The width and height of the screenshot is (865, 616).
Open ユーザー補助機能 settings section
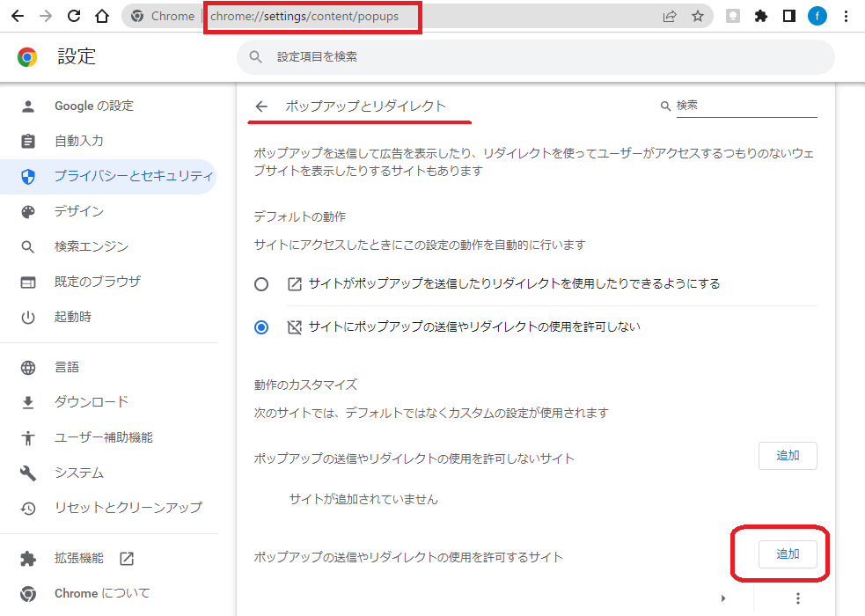coord(104,438)
